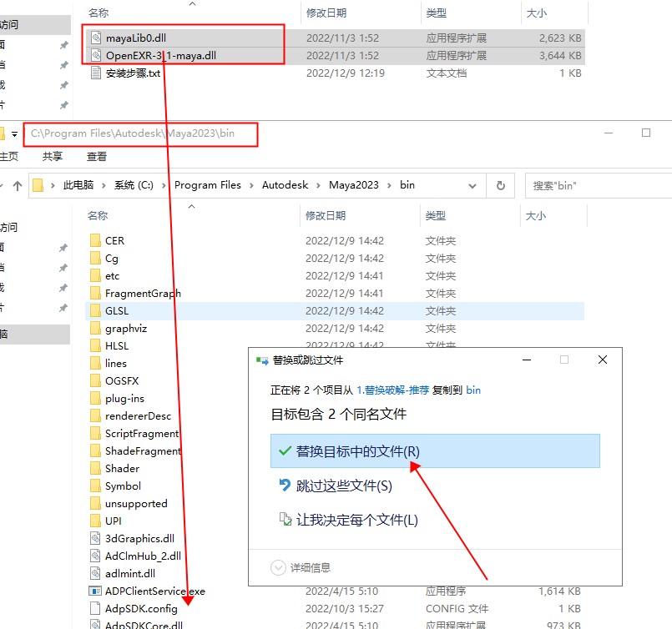Go up one folder level arrow
Viewport: 672px width, 629px height.
point(18,185)
